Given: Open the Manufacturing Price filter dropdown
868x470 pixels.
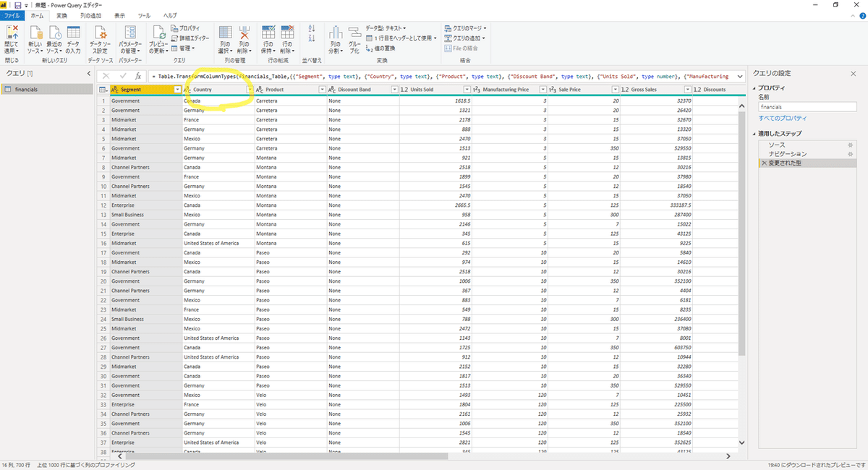Looking at the screenshot, I should 543,90.
